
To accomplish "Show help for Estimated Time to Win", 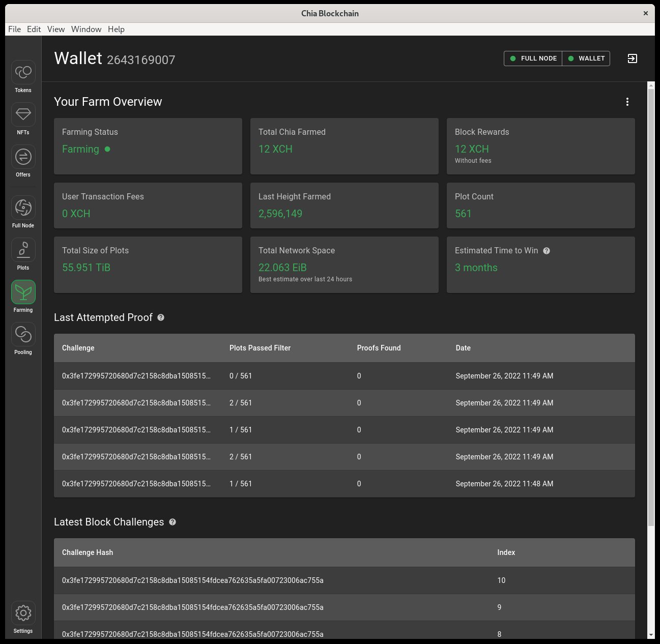I will point(547,251).
